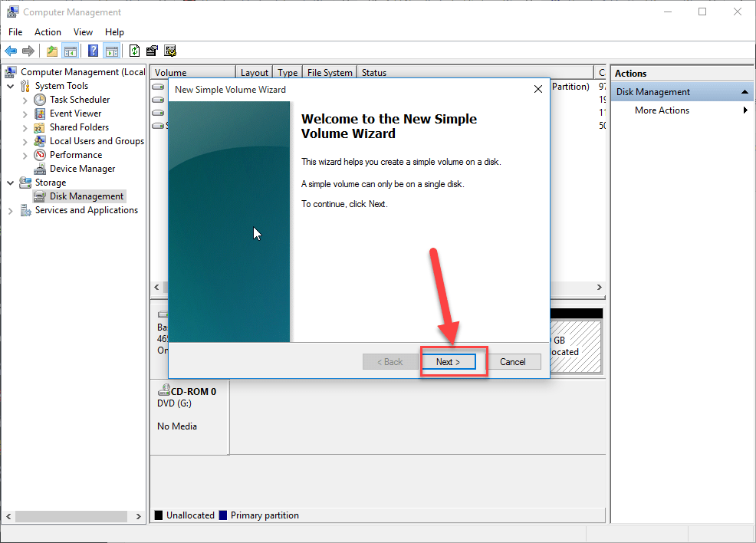Click the File System column header
756x543 pixels.
coord(329,73)
